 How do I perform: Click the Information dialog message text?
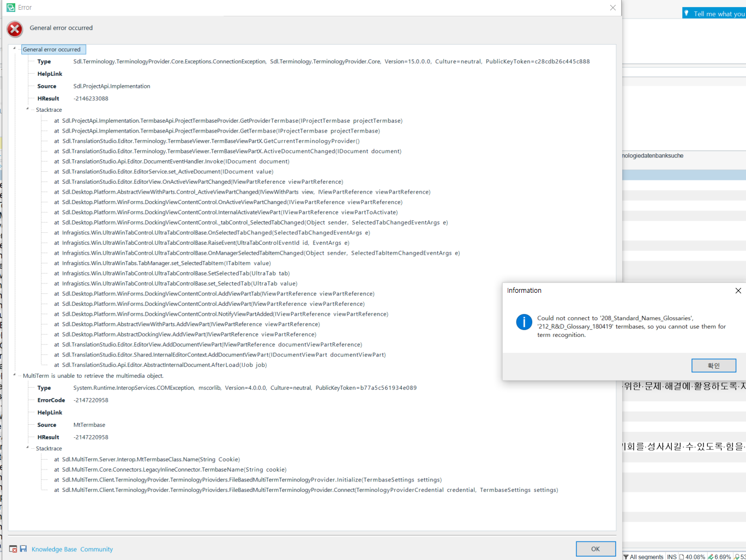coord(631,326)
